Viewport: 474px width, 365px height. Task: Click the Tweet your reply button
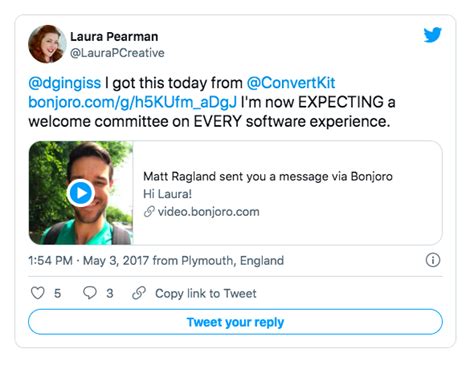(235, 322)
